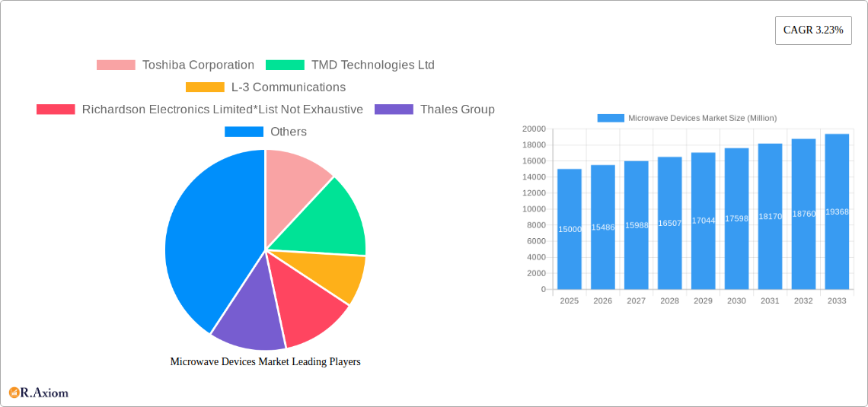The width and height of the screenshot is (868, 407).
Task: Click the 2025 bar showing 15000
Action: [570, 229]
